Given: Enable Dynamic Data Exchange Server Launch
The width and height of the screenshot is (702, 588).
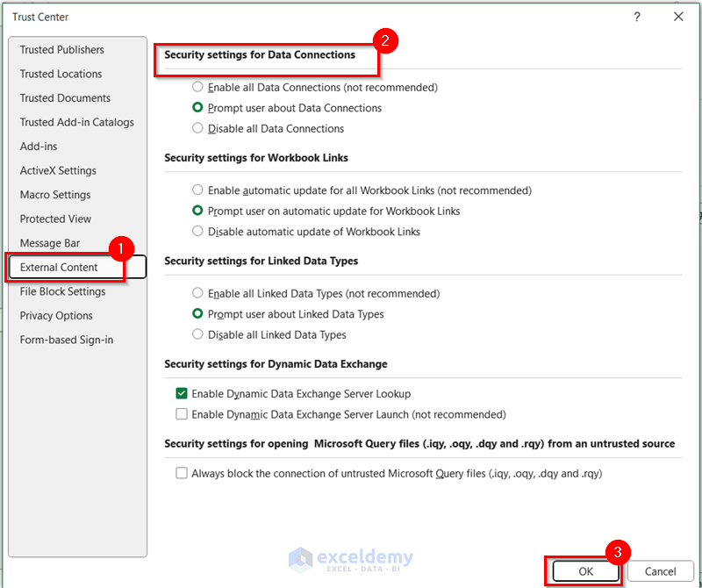Looking at the screenshot, I should coord(181,413).
